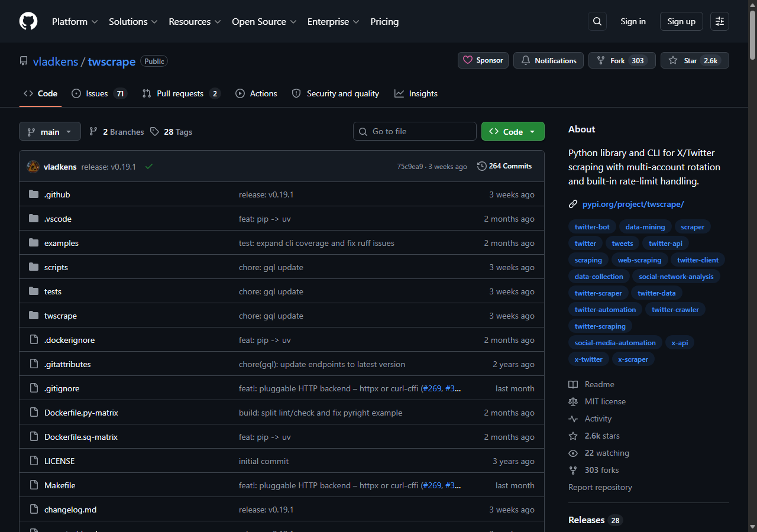The width and height of the screenshot is (757, 532).
Task: Open Dockerfile.sq-matrix file
Action: coord(81,437)
